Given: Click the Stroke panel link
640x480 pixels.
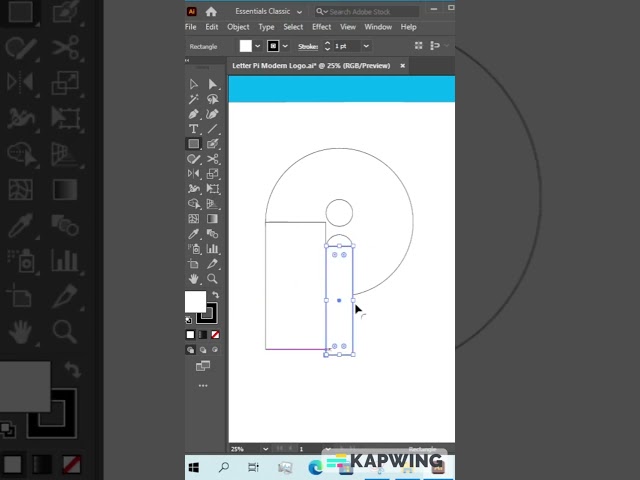Looking at the screenshot, I should tap(308, 47).
